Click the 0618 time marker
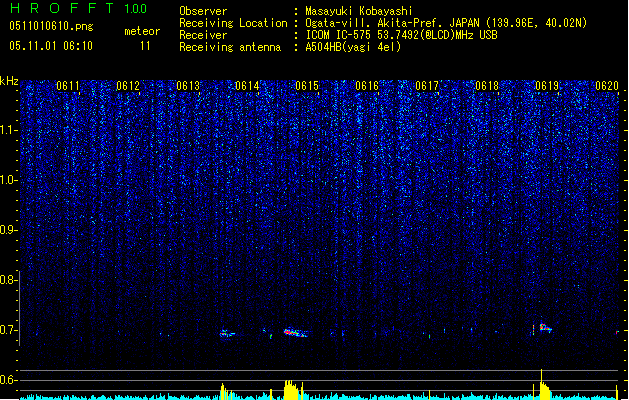This screenshot has height=400, width=629. 487,86
